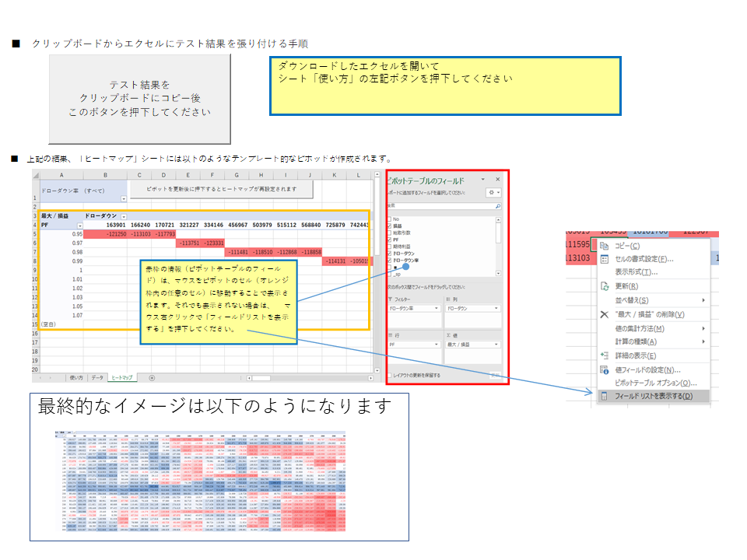Click the heatmap reset button above pivot
This screenshot has height=560, width=747.
coord(222,189)
